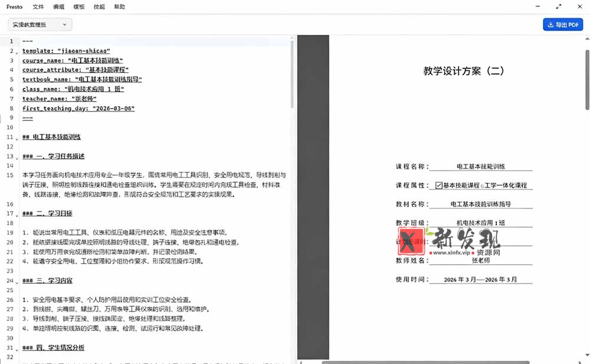
Task: Minimize the Presto window
Action: (x=537, y=6)
